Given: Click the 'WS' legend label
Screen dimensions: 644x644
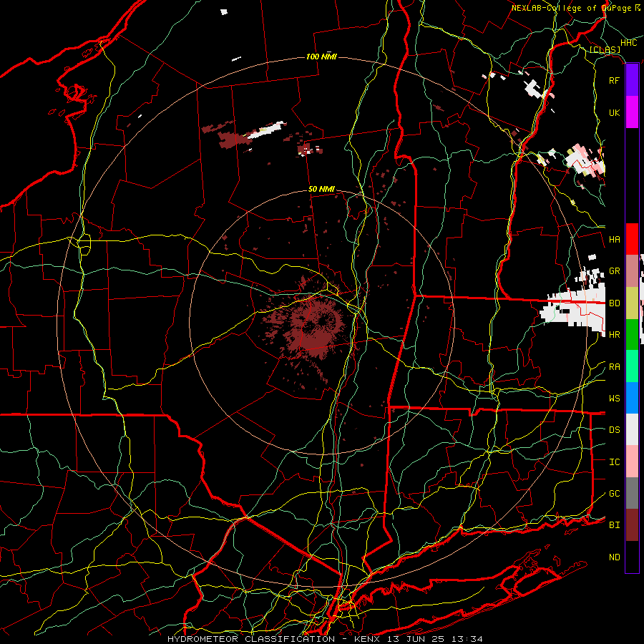Looking at the screenshot, I should 615,399.
